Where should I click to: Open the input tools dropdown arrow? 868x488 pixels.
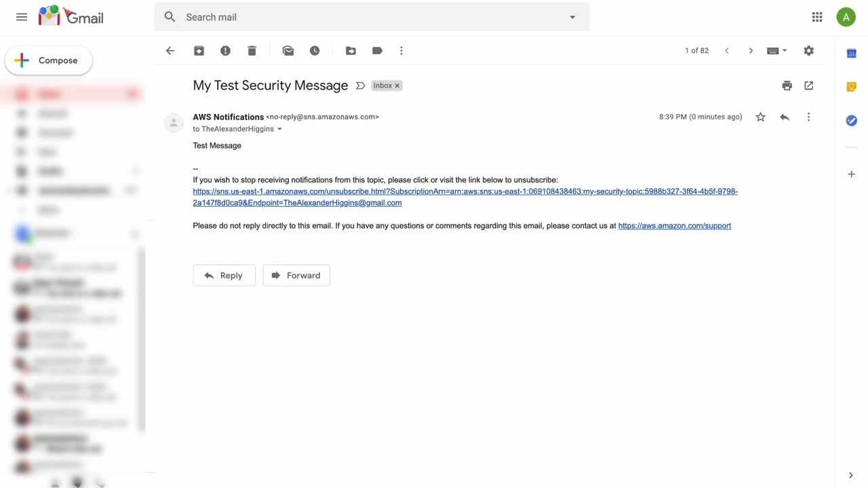point(785,51)
